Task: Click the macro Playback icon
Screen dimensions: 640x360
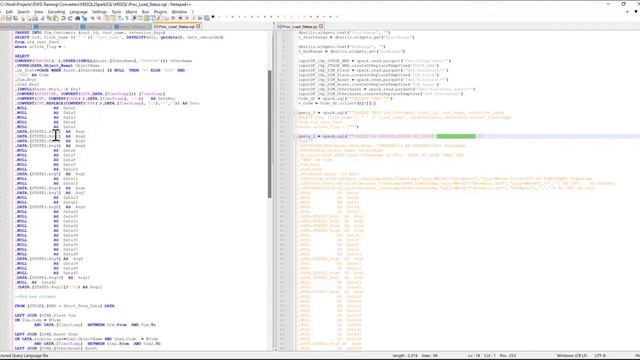Action: tap(193, 18)
